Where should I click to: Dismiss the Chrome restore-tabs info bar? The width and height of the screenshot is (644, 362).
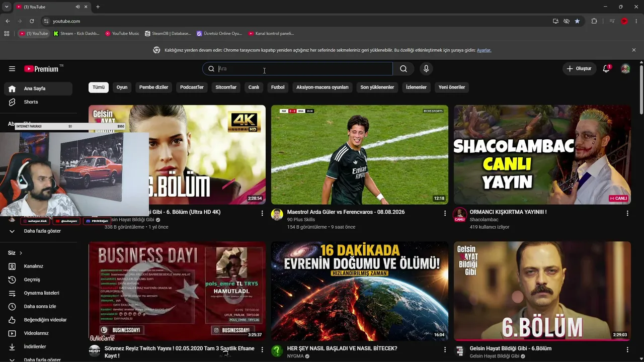[x=634, y=50]
